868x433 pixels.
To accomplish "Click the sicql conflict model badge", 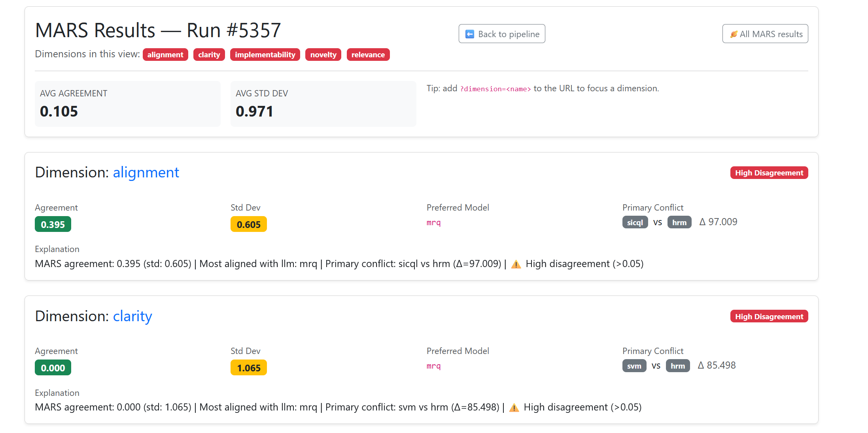I will point(635,222).
